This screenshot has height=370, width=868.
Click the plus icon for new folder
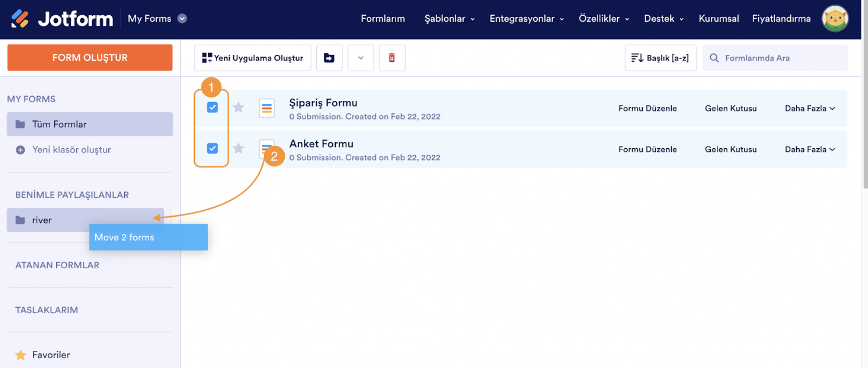(x=20, y=150)
